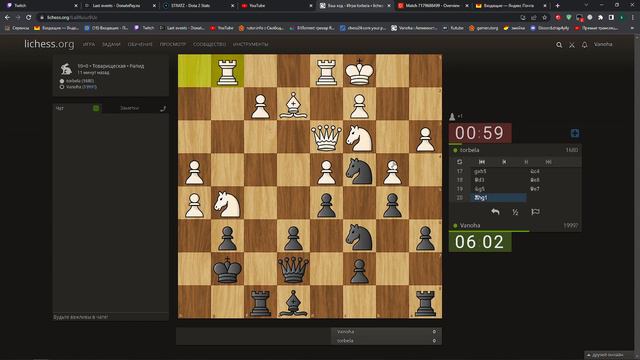This screenshot has height=360, width=640.
Task: Select the black queen on the board
Action: [293, 269]
